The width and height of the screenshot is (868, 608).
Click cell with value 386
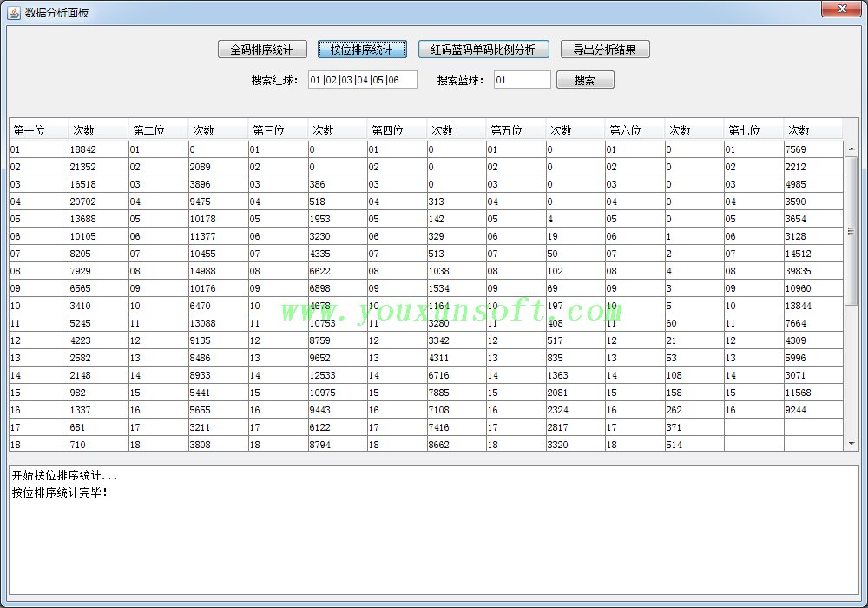click(x=338, y=184)
